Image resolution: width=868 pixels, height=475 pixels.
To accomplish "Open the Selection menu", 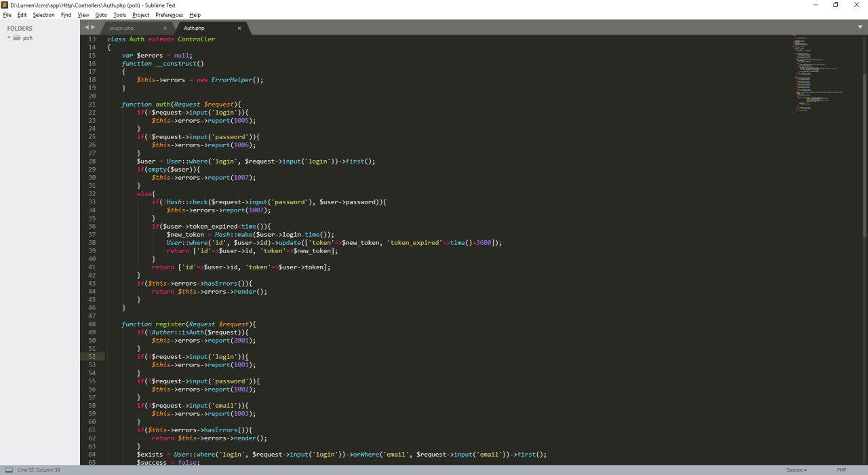I will (43, 15).
